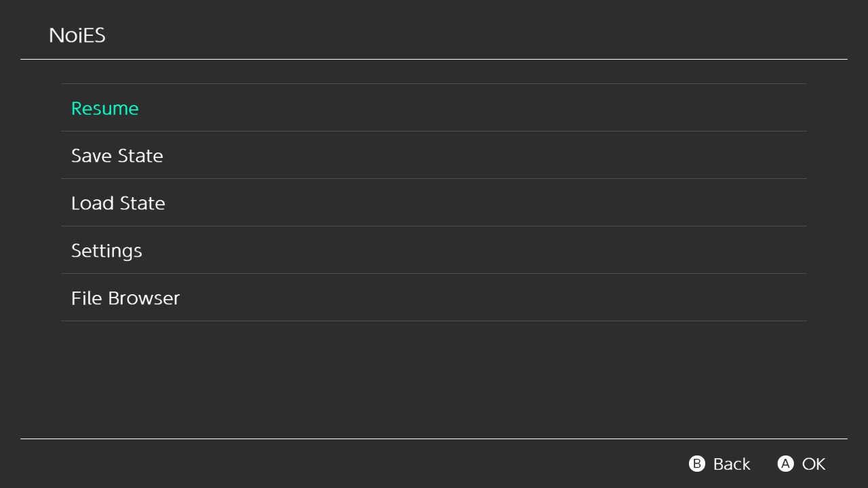
Task: Click the circled A button icon
Action: point(785,464)
